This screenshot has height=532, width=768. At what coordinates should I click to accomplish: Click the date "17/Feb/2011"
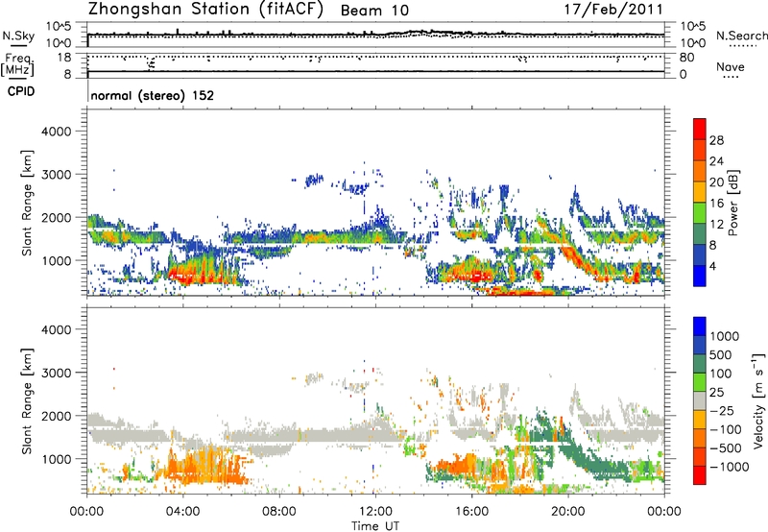pyautogui.click(x=613, y=10)
